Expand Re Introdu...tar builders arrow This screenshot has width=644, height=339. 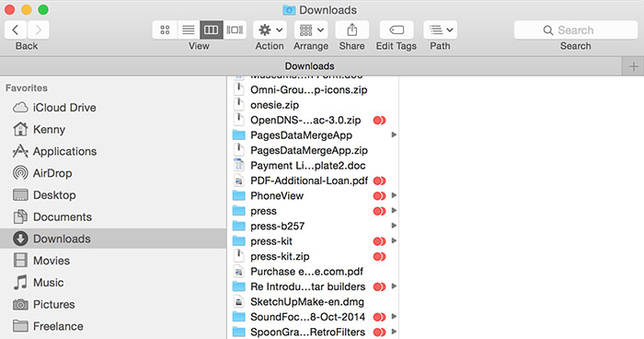click(394, 286)
